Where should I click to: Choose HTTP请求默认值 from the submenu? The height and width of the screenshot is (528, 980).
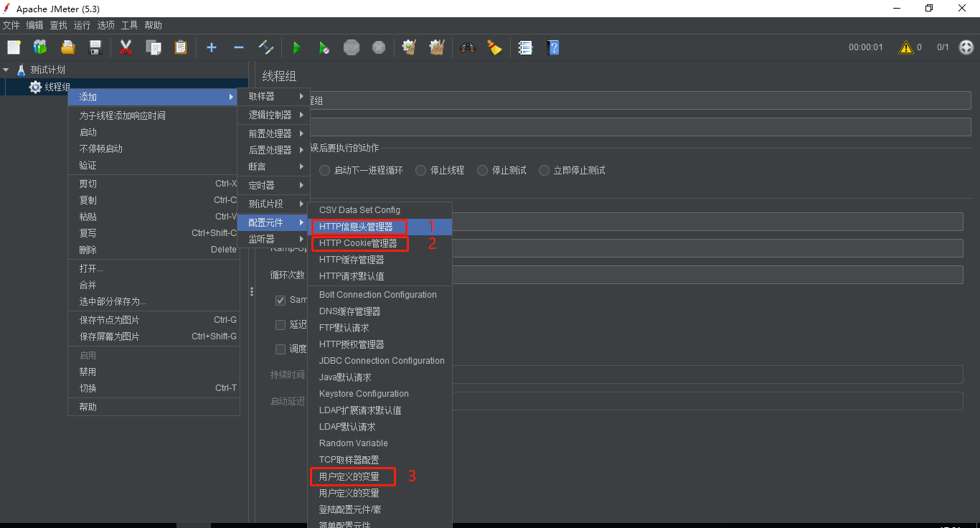coord(380,276)
